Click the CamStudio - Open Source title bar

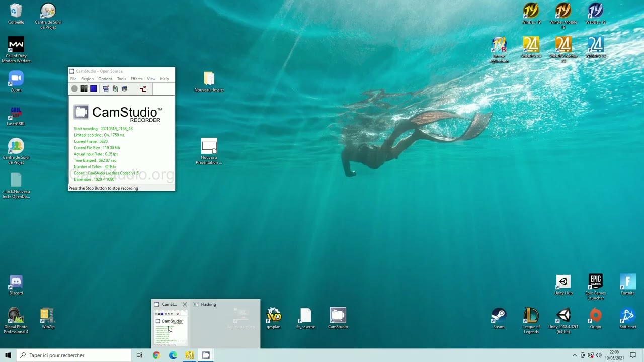121,71
